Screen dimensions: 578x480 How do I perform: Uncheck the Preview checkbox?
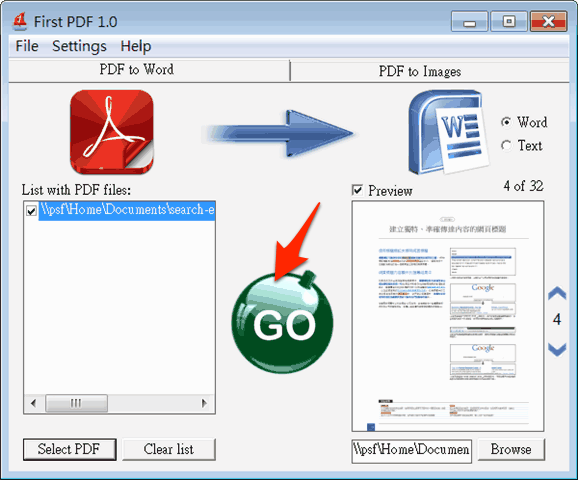tap(357, 190)
